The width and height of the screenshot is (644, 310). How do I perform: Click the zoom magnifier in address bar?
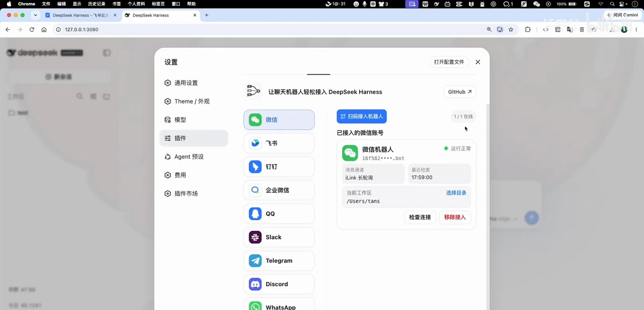(x=489, y=29)
